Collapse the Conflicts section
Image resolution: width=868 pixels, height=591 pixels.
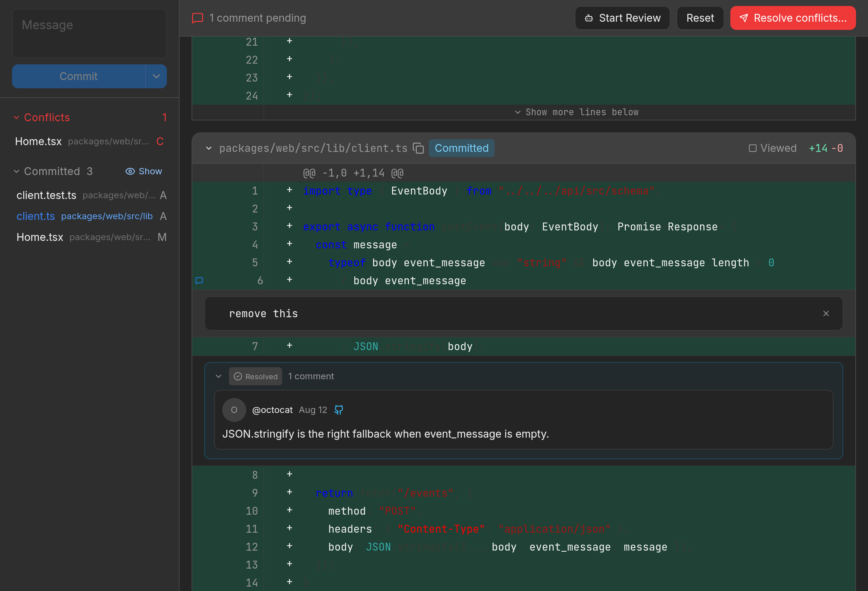point(16,117)
